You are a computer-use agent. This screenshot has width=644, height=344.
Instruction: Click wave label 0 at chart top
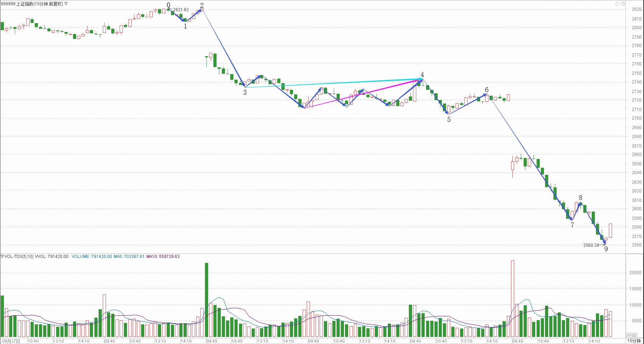(x=168, y=5)
